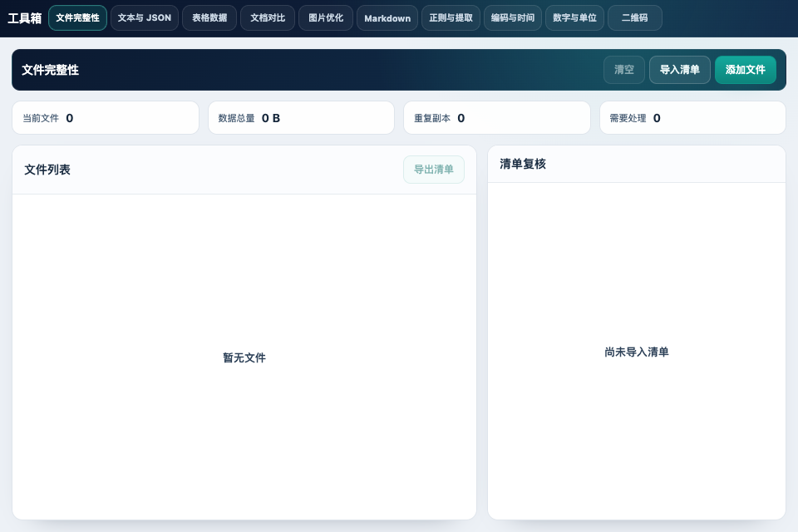
Task: Select the 图片优化 tab
Action: pyautogui.click(x=326, y=17)
